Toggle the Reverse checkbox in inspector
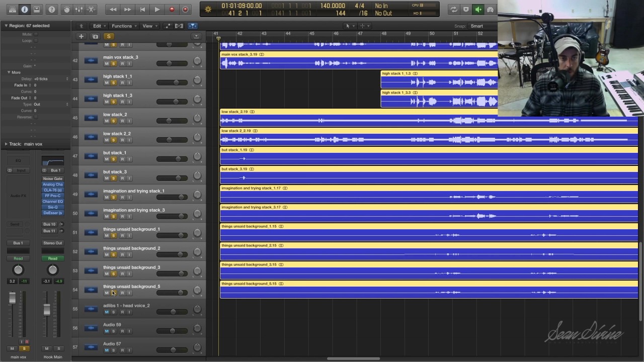The height and width of the screenshot is (362, 644). click(x=35, y=117)
